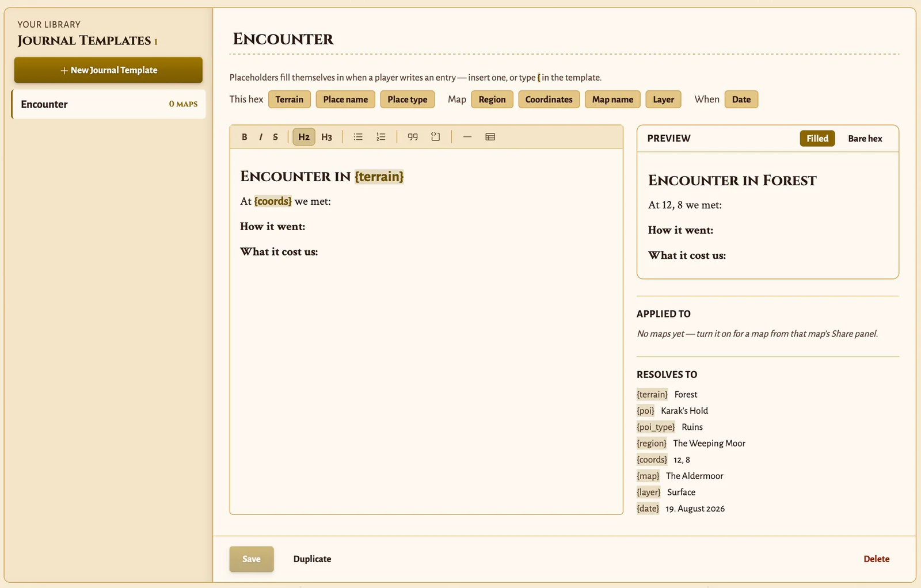This screenshot has width=921, height=588.
Task: Toggle bold formatting in the editor toolbar
Action: tap(245, 137)
